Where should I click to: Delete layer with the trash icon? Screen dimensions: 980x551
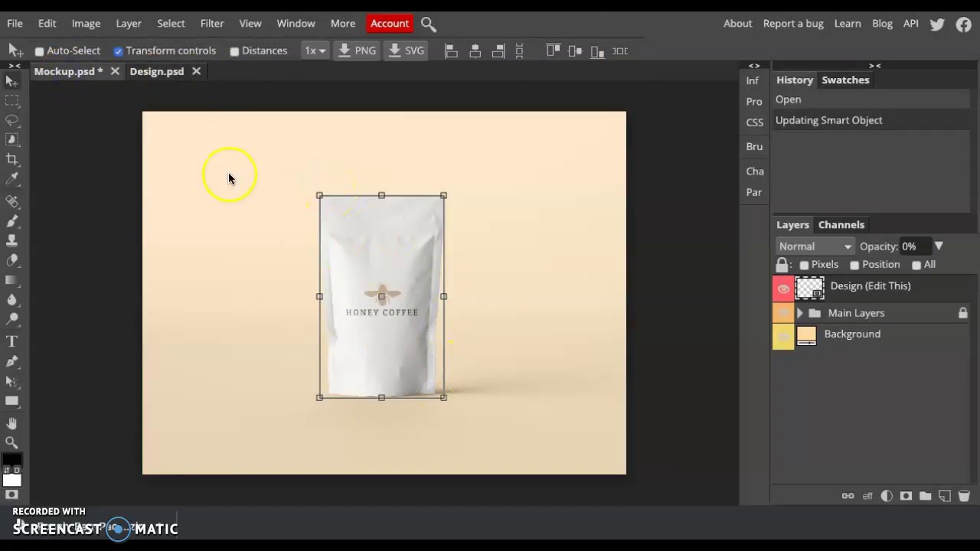point(964,496)
